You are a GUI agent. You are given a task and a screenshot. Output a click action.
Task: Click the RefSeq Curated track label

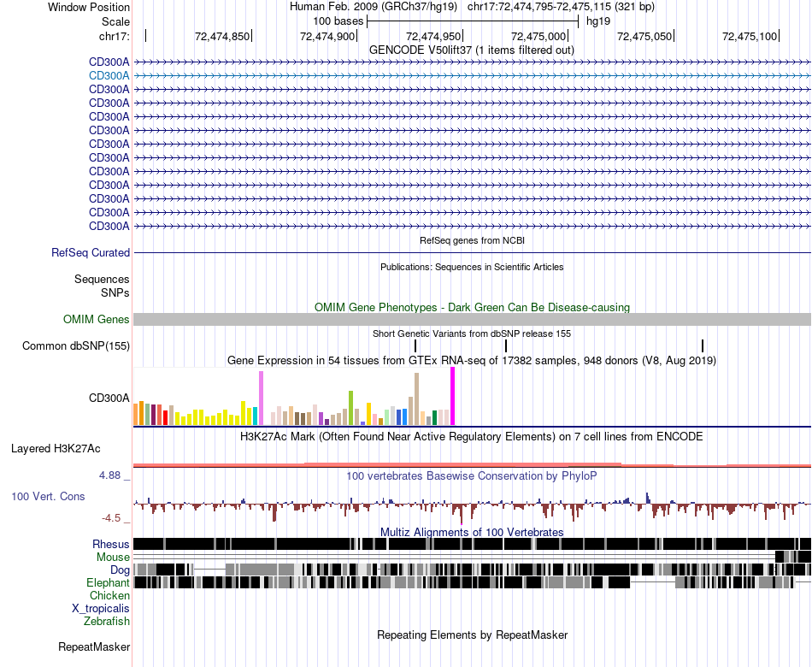pyautogui.click(x=90, y=252)
